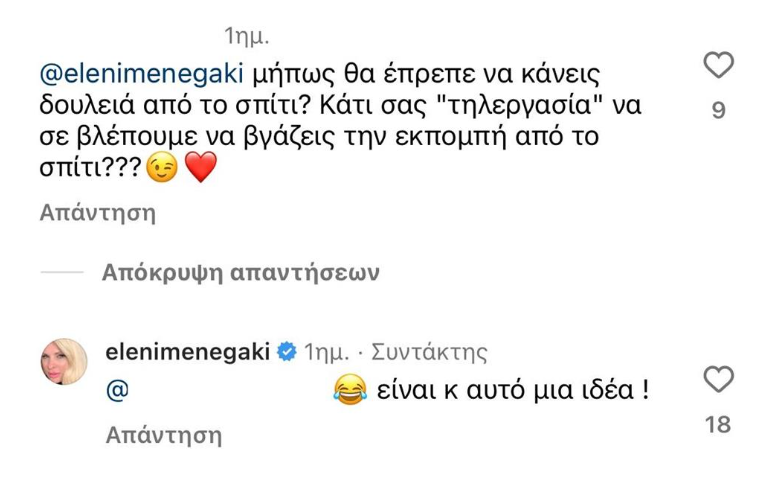The image size is (778, 485).
Task: Click the @ mention in the reply
Action: [112, 393]
